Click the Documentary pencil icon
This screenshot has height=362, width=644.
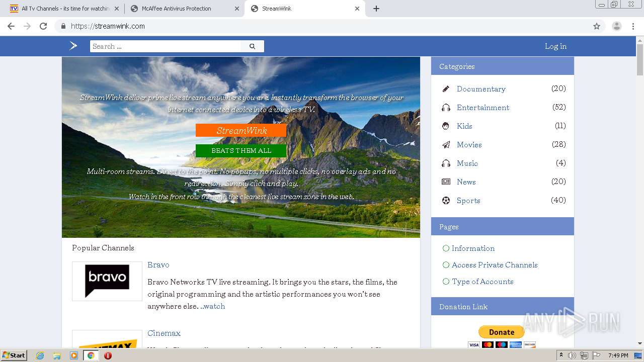click(x=446, y=89)
